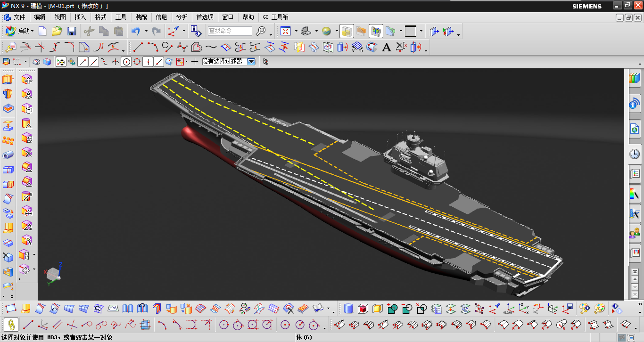Open the 编辑 menu
Image resolution: width=644 pixels, height=342 pixels.
tap(40, 17)
